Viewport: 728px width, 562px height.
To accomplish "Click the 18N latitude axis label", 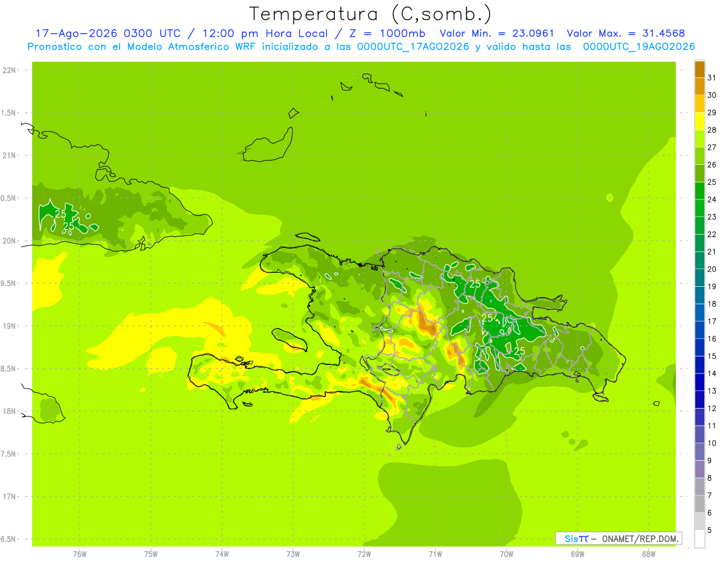I will (x=10, y=411).
